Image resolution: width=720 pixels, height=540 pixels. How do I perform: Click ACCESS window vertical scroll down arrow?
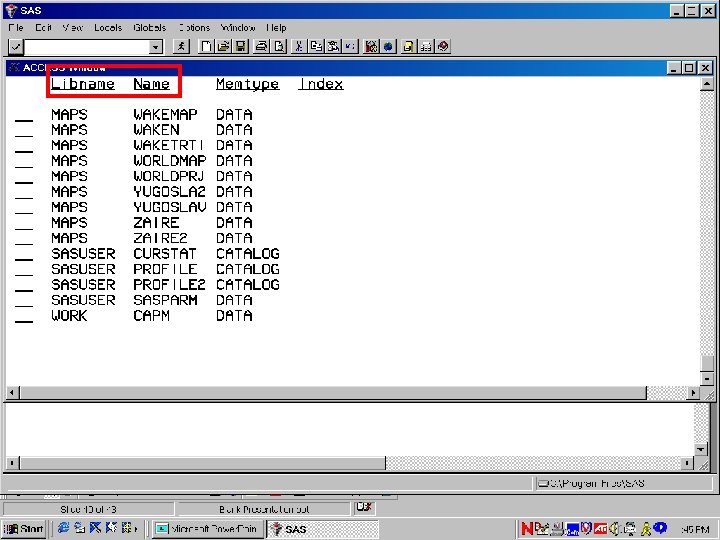707,379
